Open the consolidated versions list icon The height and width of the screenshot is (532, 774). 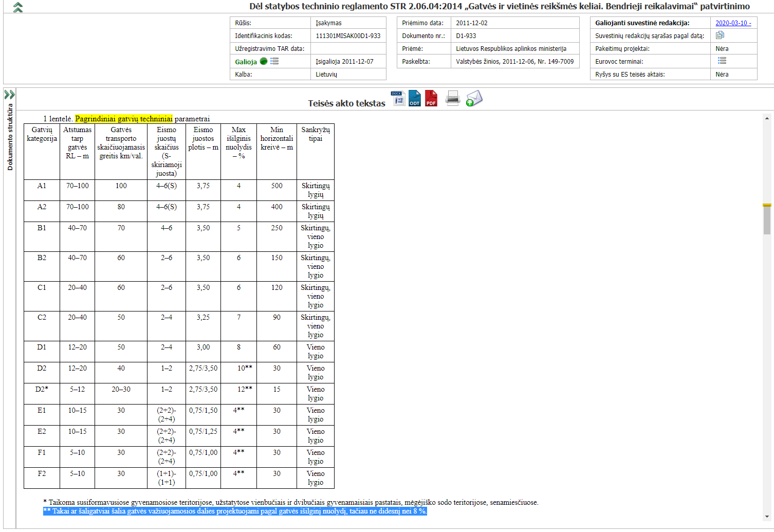(720, 35)
